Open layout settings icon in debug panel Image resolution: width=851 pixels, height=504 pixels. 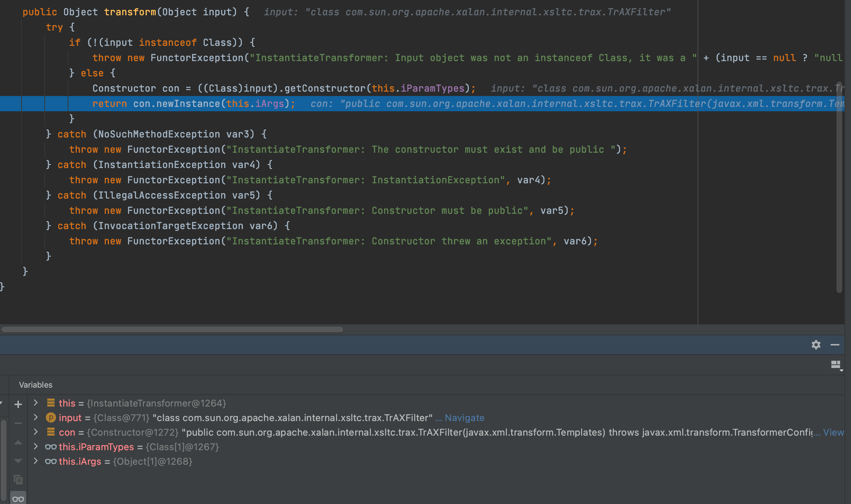836,365
